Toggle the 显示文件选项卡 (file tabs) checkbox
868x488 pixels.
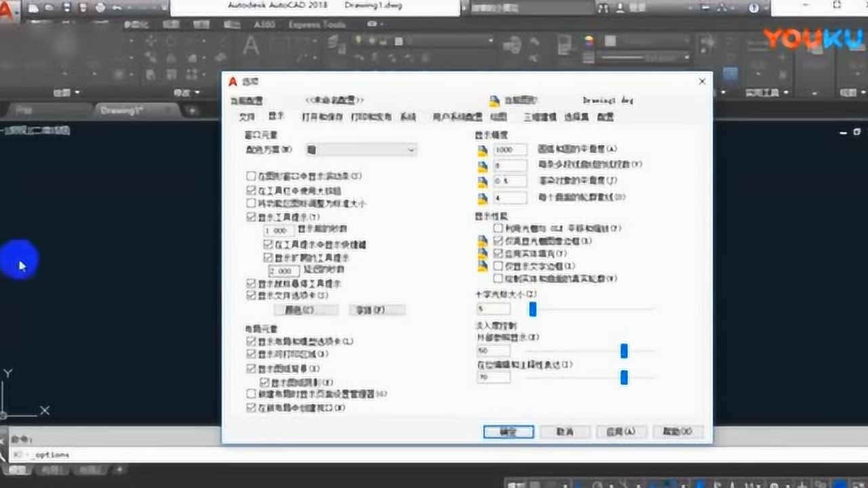(x=252, y=296)
